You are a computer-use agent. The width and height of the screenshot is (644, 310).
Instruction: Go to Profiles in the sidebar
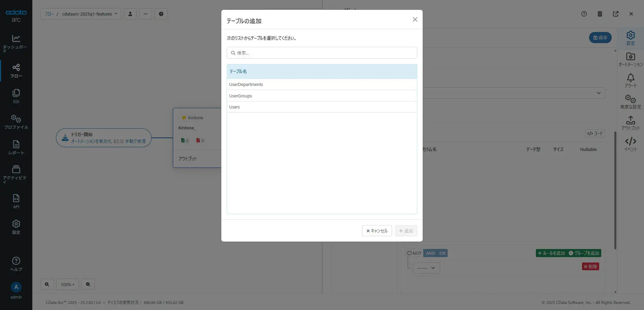(16, 122)
